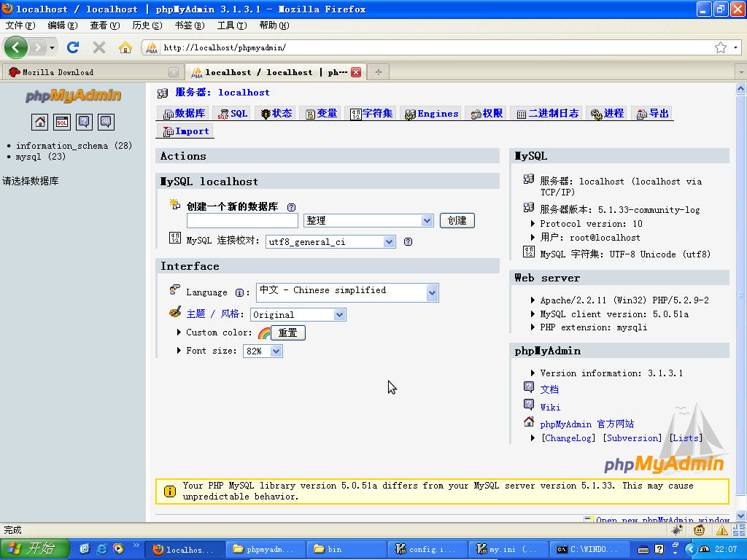Open the ChangeLog link

(x=568, y=438)
